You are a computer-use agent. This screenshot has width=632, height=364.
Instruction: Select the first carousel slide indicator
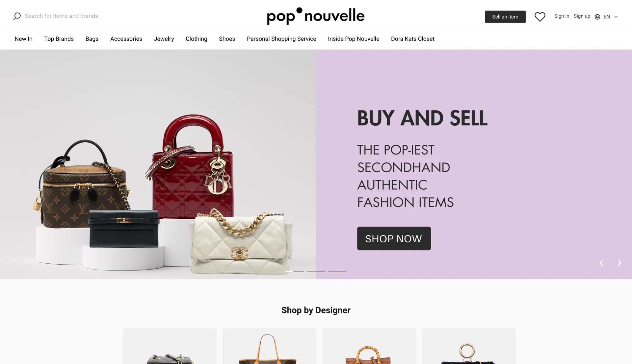pos(295,271)
